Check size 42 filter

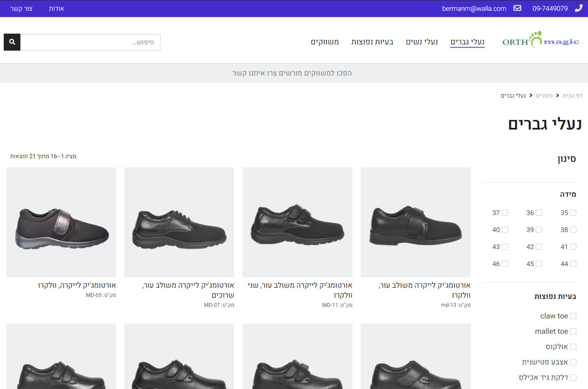[539, 247]
